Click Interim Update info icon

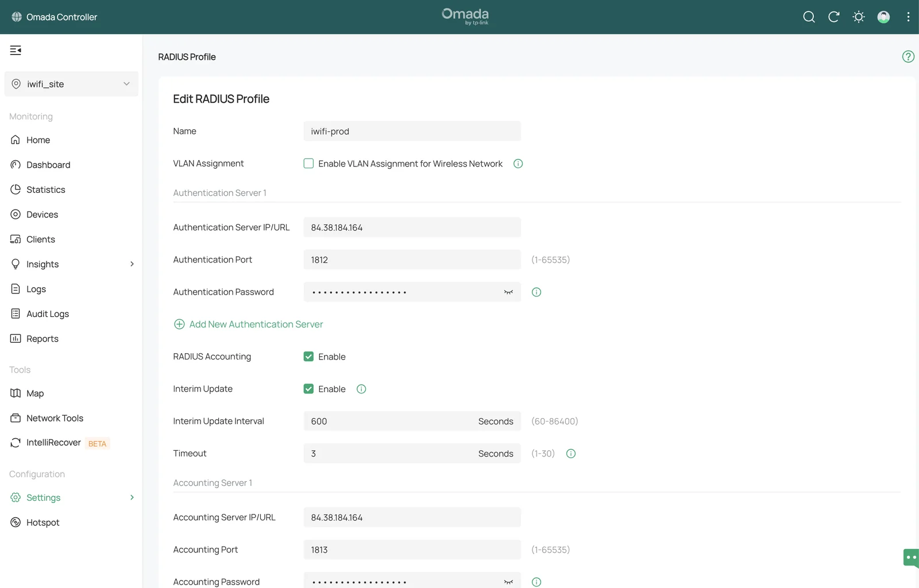pyautogui.click(x=361, y=389)
